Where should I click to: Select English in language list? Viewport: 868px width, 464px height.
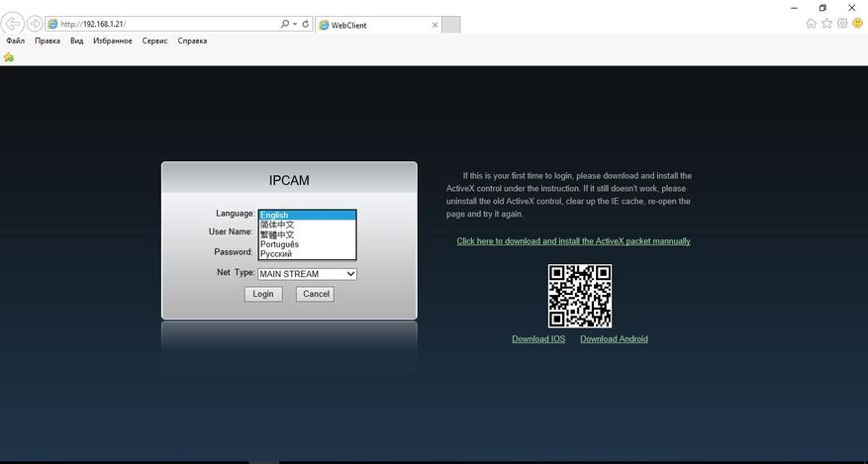(307, 215)
